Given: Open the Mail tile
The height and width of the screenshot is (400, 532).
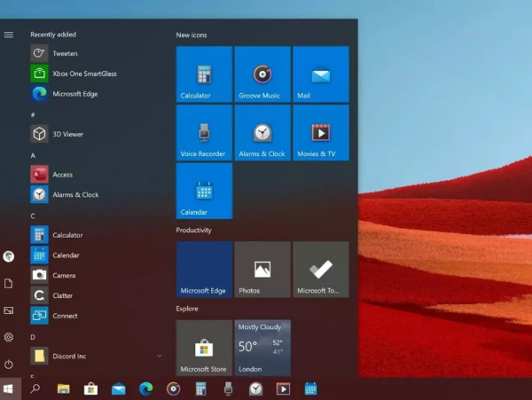Looking at the screenshot, I should [321, 75].
